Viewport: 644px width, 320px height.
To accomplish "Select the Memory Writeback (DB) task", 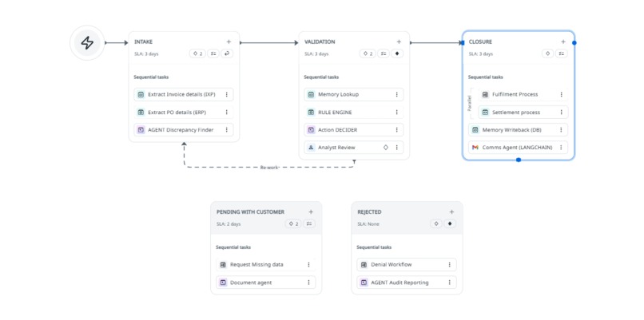I will (x=519, y=130).
